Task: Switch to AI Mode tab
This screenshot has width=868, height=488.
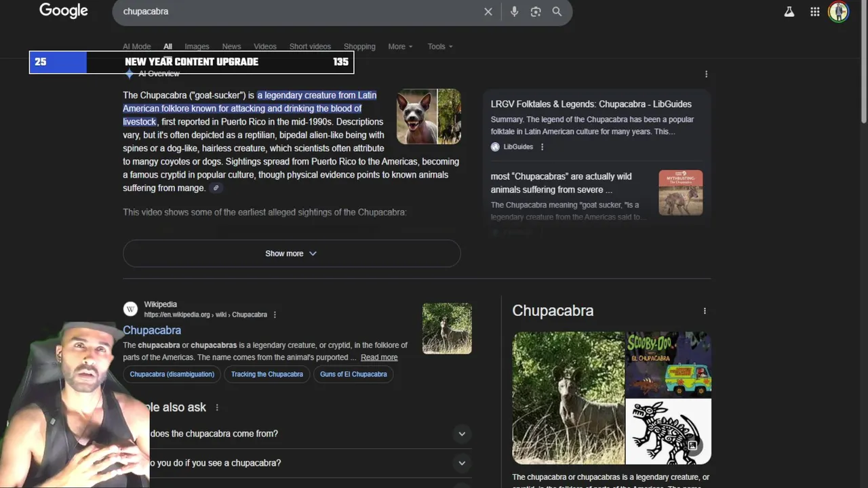Action: (136, 47)
